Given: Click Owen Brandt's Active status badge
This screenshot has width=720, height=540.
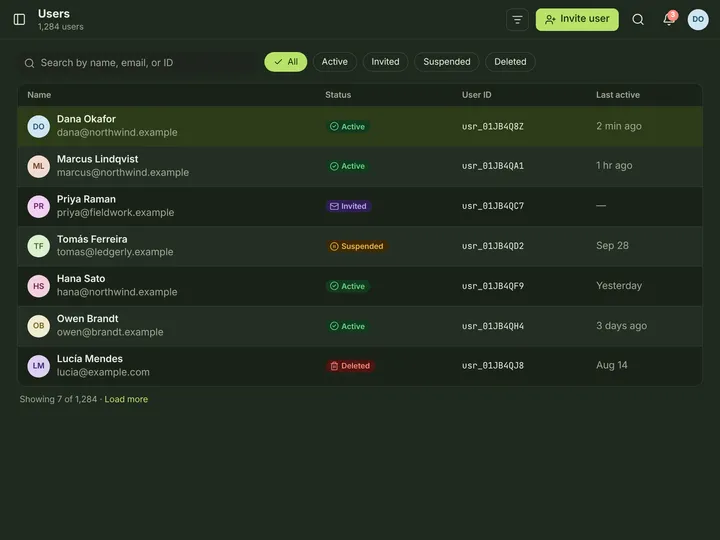Looking at the screenshot, I should coord(348,326).
